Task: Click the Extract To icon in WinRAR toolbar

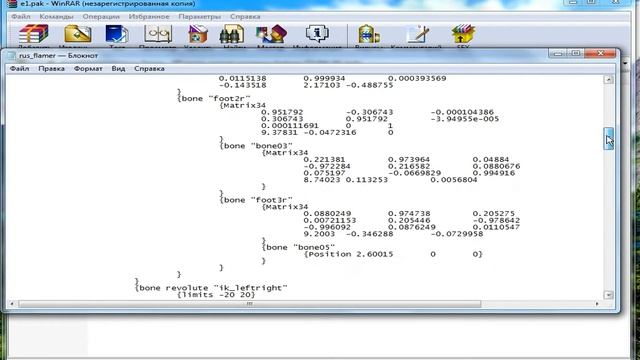Action: click(78, 34)
